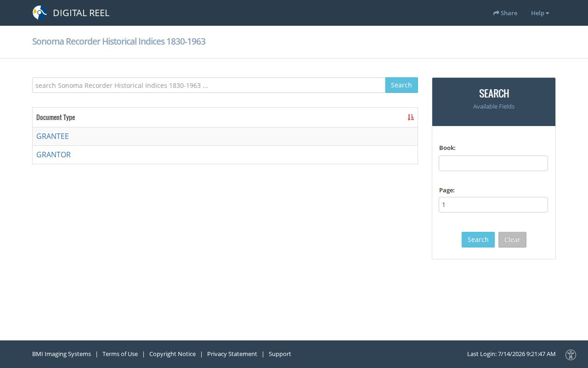Click the Share arrow link

tap(505, 13)
